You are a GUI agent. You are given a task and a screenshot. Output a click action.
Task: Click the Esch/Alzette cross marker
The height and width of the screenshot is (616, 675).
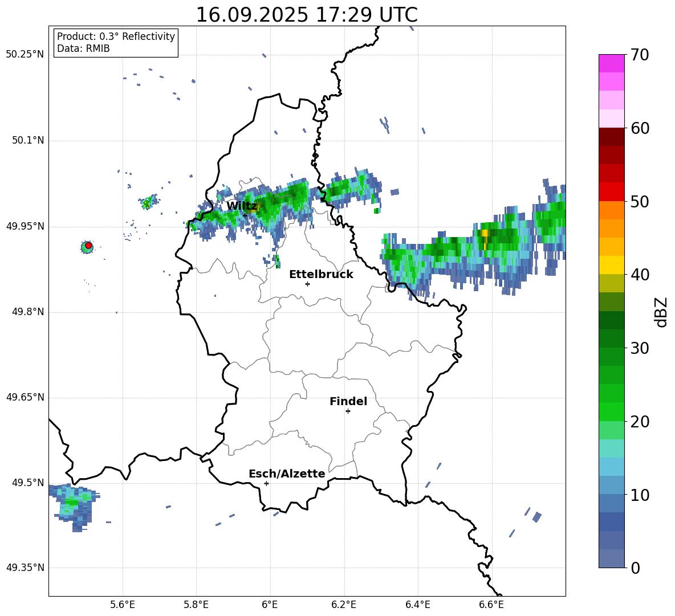click(266, 483)
